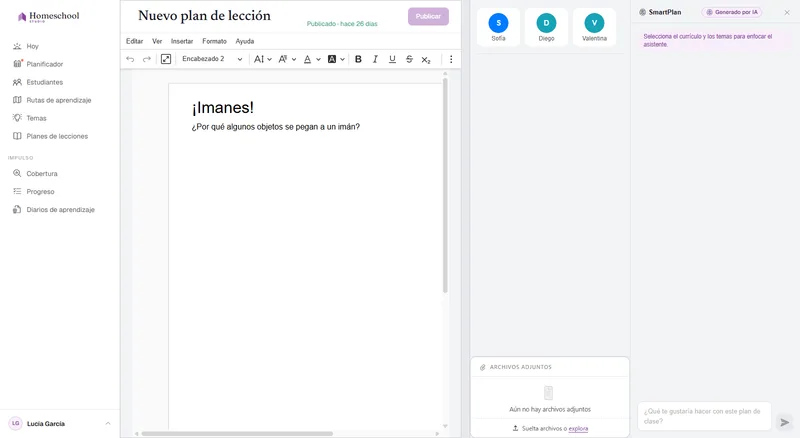This screenshot has width=800, height=438.
Task: Apply underline formatting
Action: (x=392, y=59)
